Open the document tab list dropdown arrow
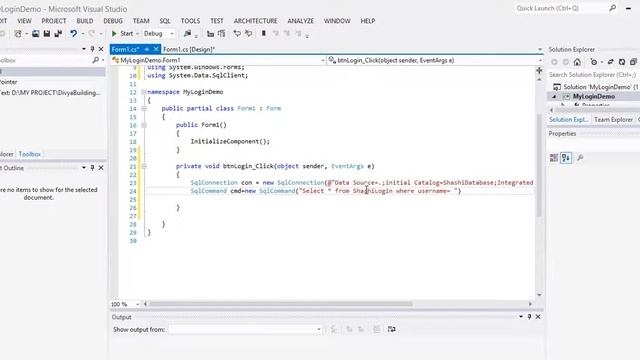 [x=540, y=49]
